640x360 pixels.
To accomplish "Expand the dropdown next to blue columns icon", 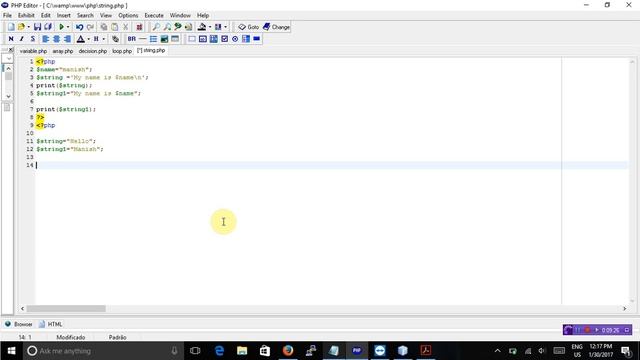I will [225, 27].
